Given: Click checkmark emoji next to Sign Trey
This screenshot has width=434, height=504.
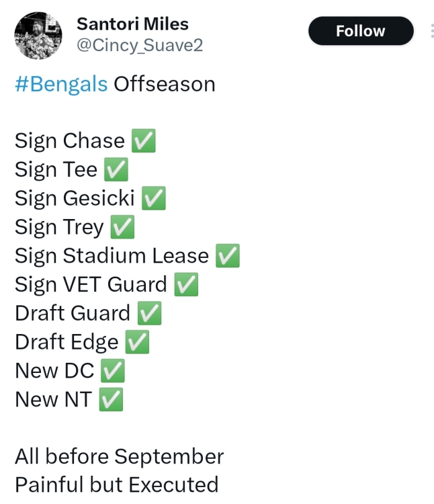Looking at the screenshot, I should pos(122,227).
